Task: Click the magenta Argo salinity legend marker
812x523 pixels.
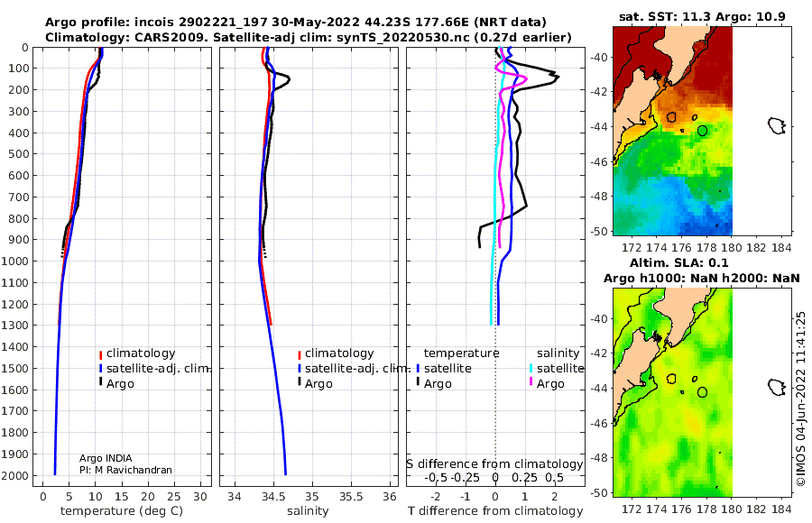Action: click(531, 382)
